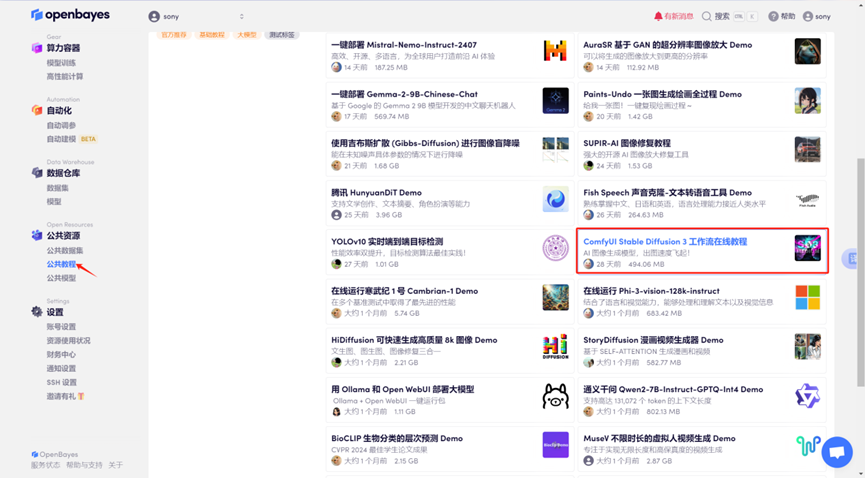Select the 大模型 tag filter

247,35
